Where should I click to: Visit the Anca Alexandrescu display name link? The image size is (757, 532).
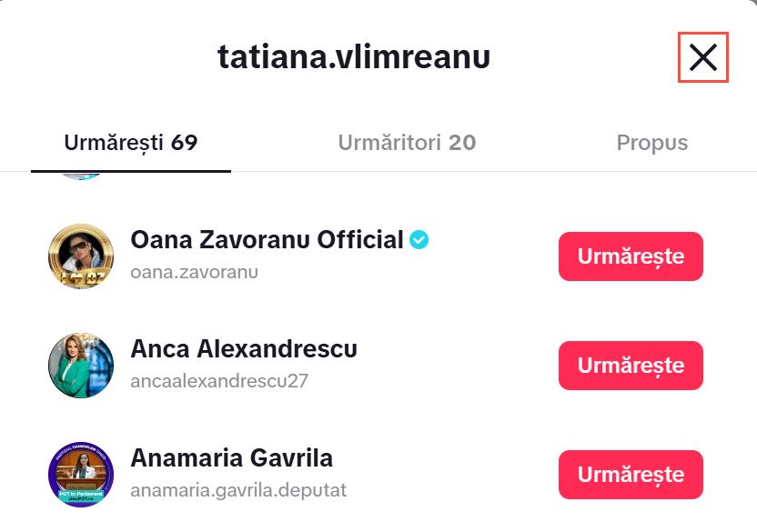point(244,349)
